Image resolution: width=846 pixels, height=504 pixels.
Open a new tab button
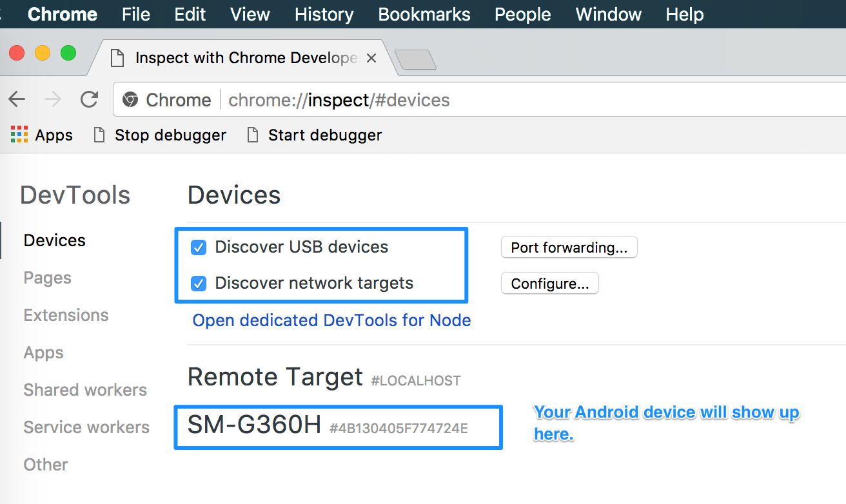click(415, 60)
